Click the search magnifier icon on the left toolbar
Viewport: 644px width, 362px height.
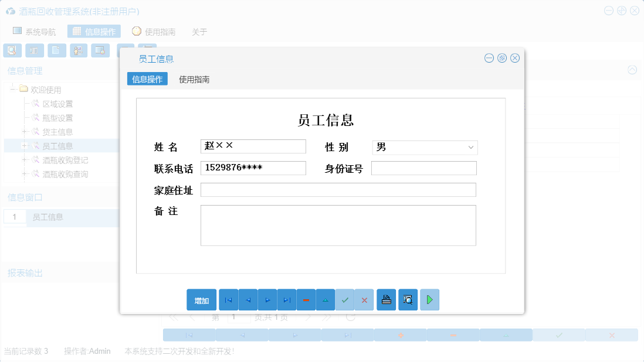(x=12, y=50)
